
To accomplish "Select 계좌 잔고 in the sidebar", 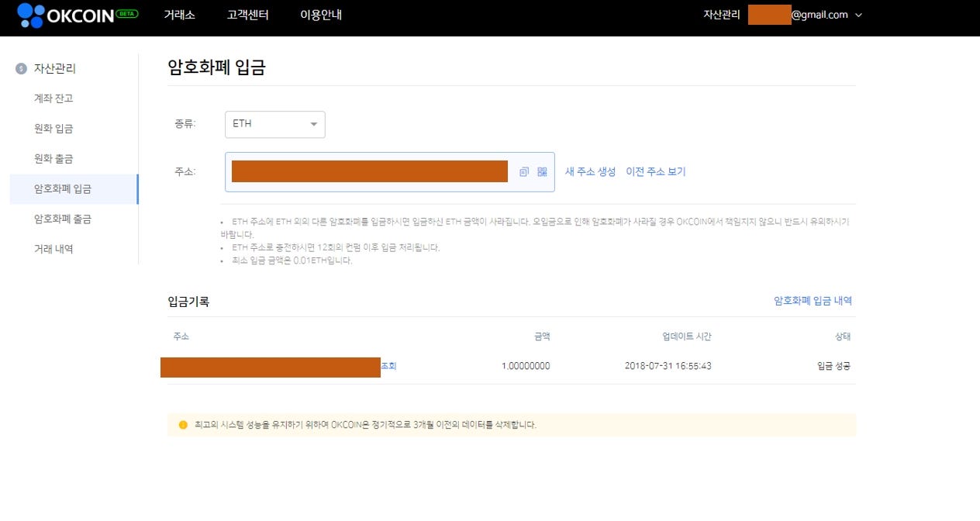I will click(53, 98).
